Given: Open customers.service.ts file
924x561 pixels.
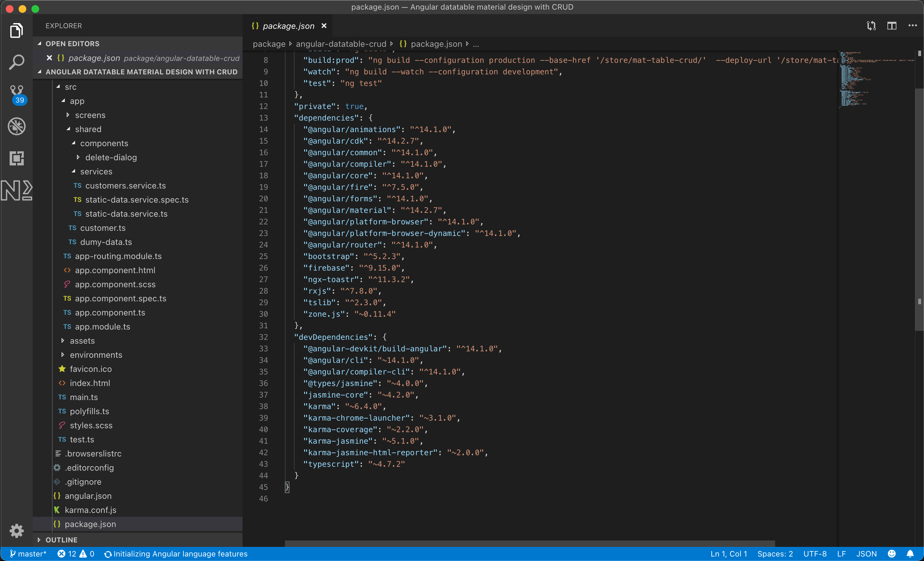Looking at the screenshot, I should (x=125, y=186).
